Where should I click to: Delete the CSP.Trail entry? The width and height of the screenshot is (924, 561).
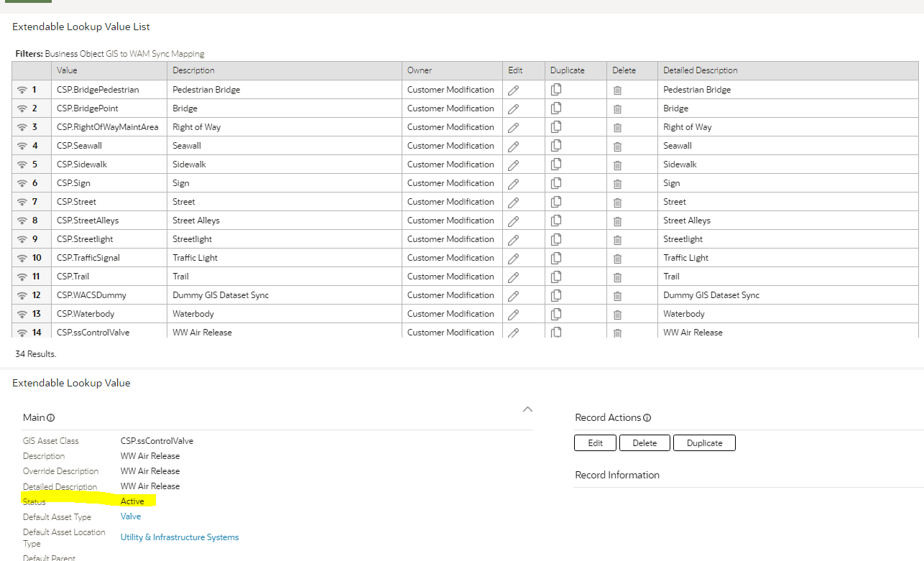[617, 277]
